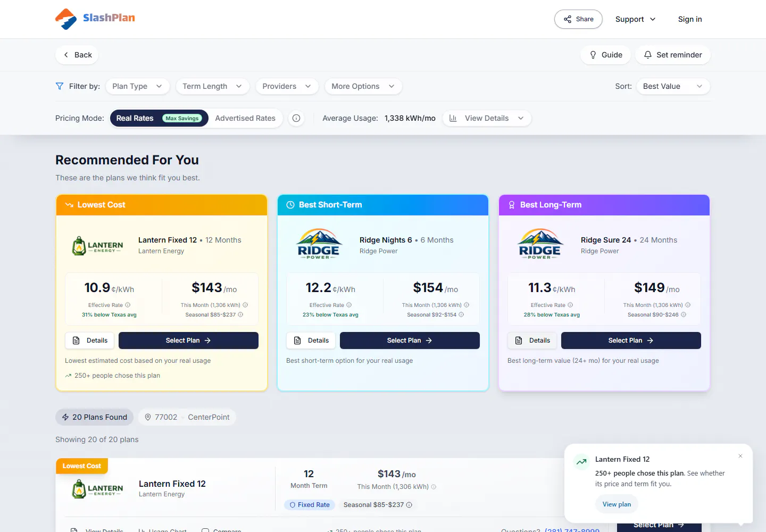Screen dimensions: 766x532
Task: Click info icon next to Seasonal $85-$237 in Lowest Cost card
Action: 240,314
